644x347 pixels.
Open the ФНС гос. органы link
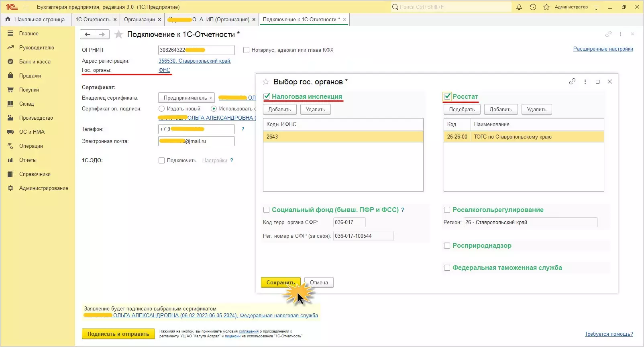coord(164,70)
